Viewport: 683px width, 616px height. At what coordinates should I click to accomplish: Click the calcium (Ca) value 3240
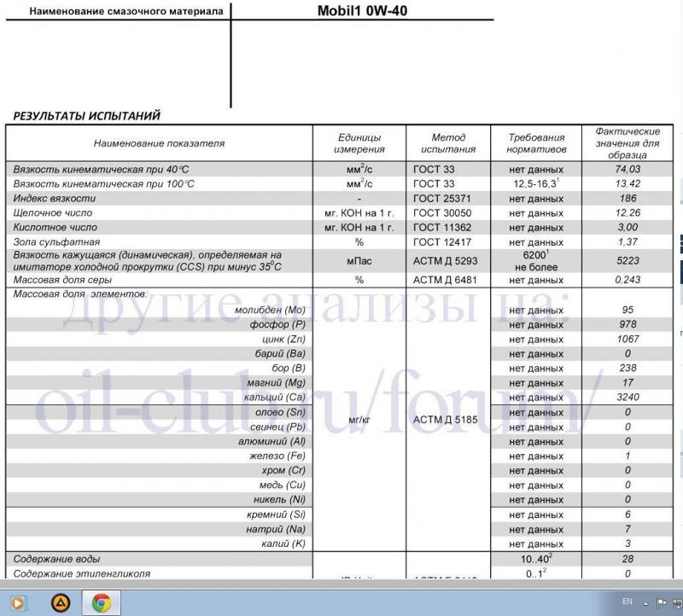pos(627,398)
